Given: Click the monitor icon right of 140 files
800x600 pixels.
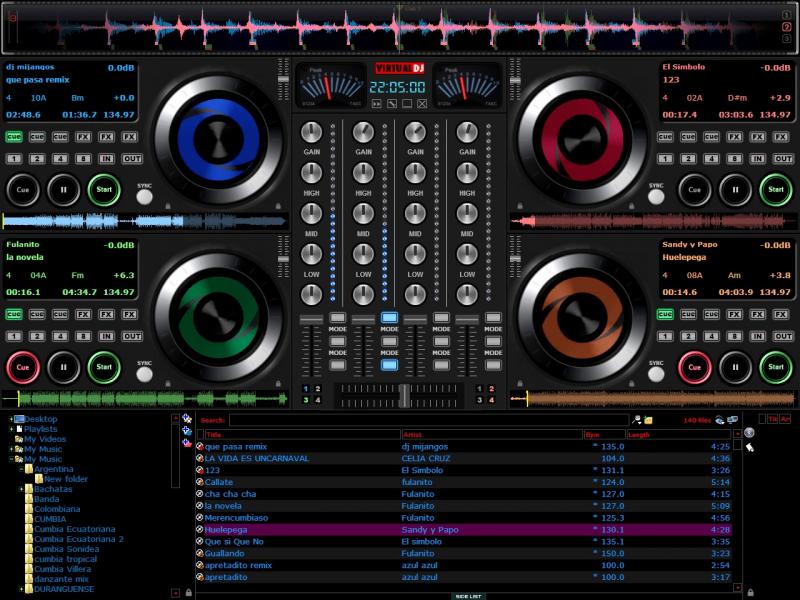Looking at the screenshot, I should 732,420.
